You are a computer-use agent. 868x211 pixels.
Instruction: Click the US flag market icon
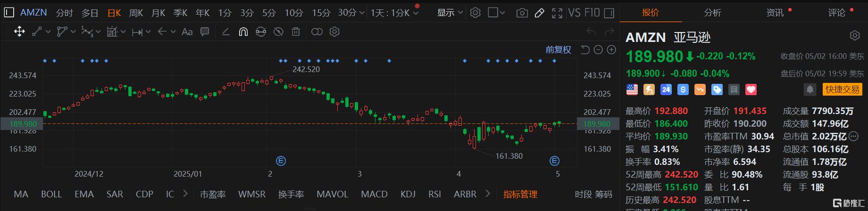click(632, 89)
